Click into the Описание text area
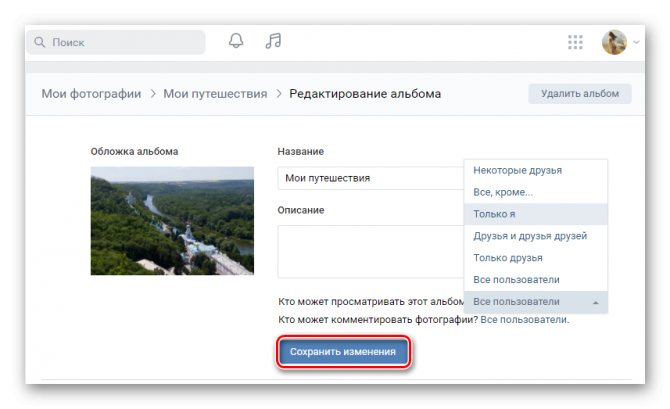The width and height of the screenshot is (670, 409). point(370,252)
